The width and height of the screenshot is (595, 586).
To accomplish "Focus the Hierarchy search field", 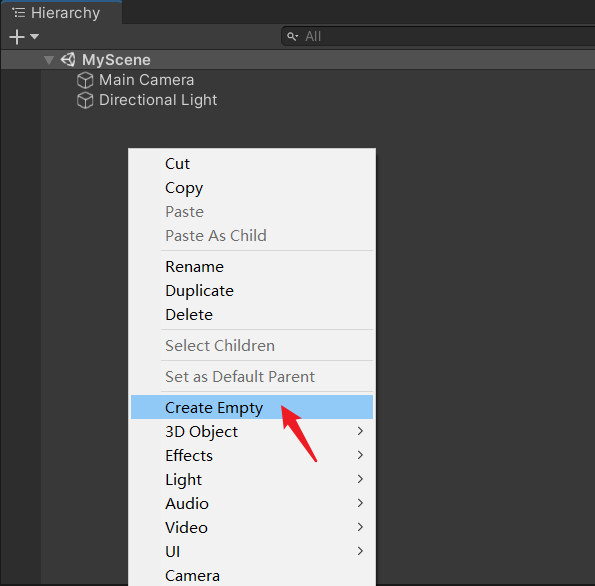I will [438, 36].
